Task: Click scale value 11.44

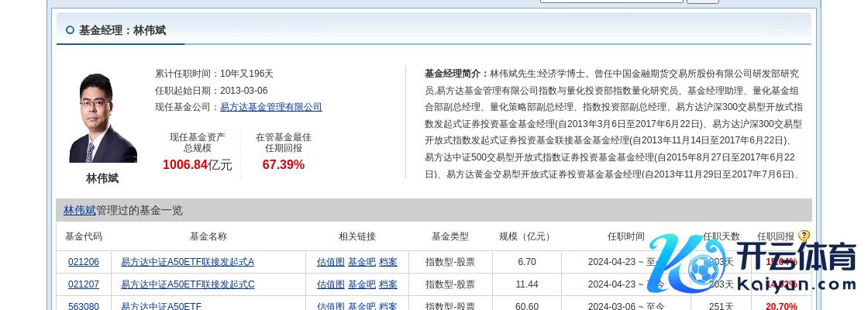Action: [x=527, y=284]
